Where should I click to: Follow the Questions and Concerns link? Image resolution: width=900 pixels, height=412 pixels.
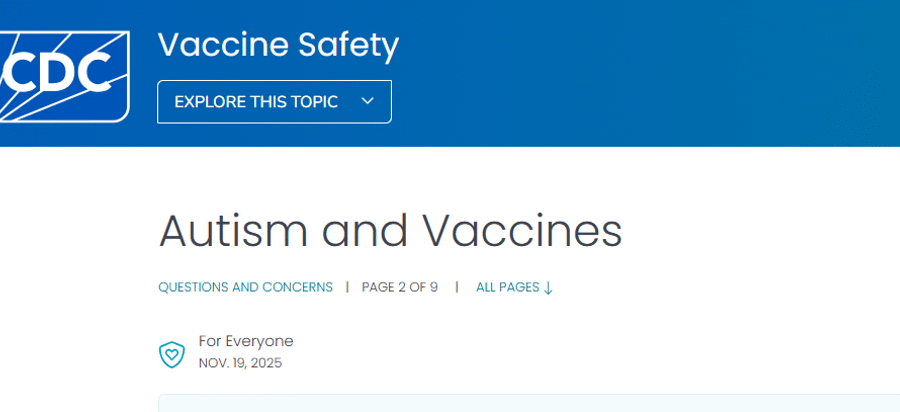[245, 287]
